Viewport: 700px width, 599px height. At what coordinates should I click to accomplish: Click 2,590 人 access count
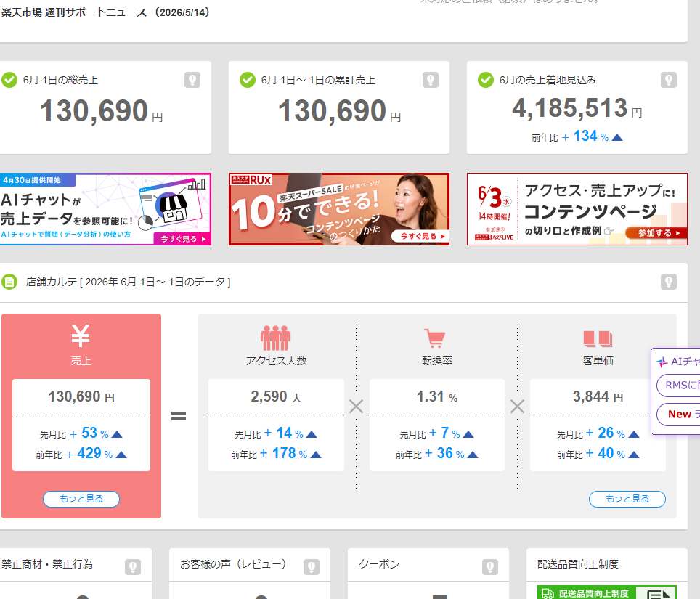tap(276, 396)
